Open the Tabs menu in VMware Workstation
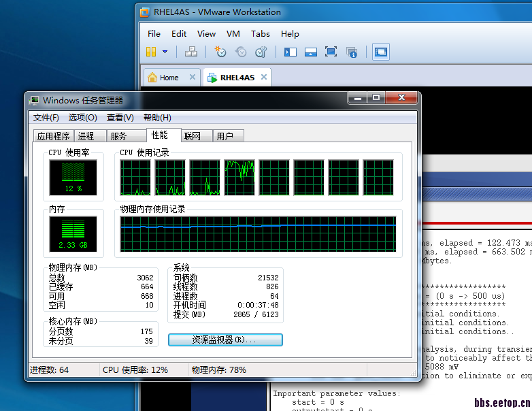Screen dimensions: 532x411 click(x=261, y=34)
